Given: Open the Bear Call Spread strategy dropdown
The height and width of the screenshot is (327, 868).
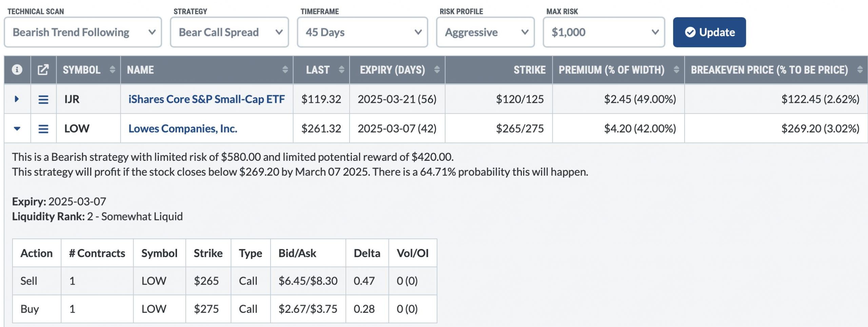Looking at the screenshot, I should pyautogui.click(x=230, y=32).
